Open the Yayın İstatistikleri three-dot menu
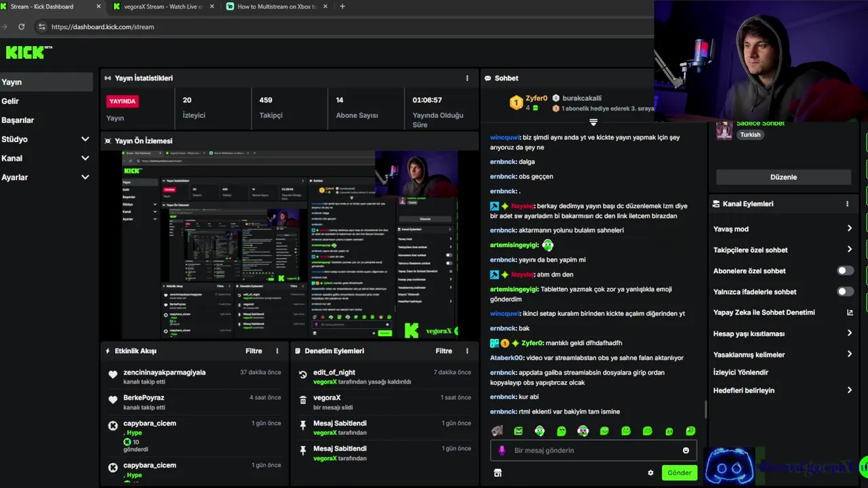This screenshot has height=488, width=868. click(x=467, y=78)
